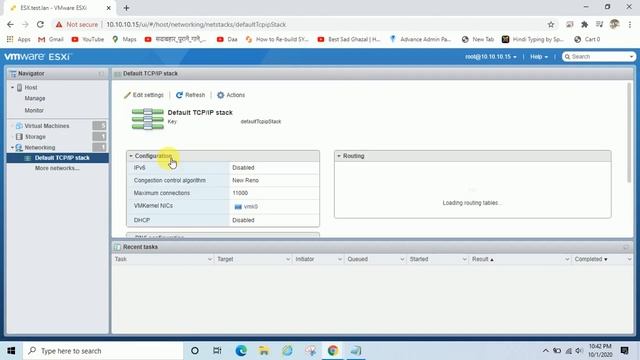Bookmark this page with the star icon
The height and width of the screenshot is (360, 640).
click(x=551, y=24)
